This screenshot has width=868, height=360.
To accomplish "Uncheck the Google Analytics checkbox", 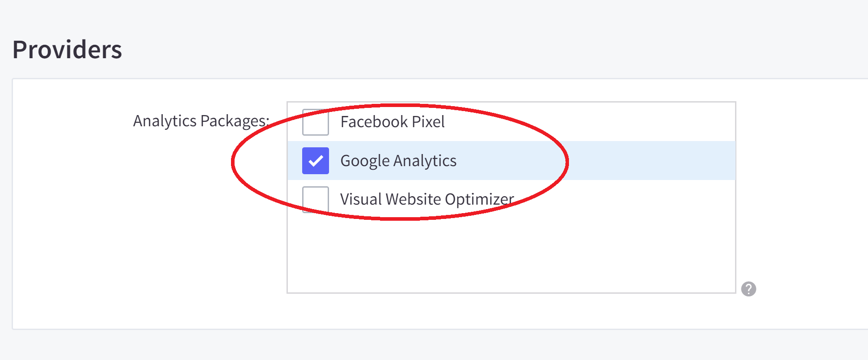I will click(x=316, y=161).
